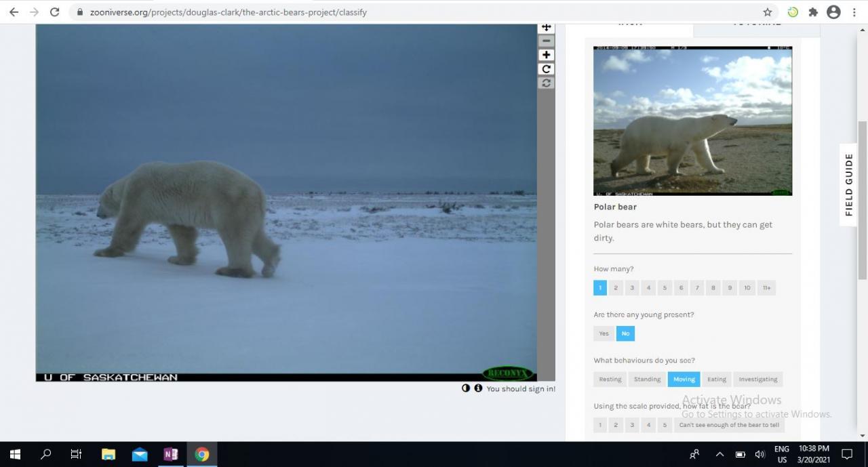The height and width of the screenshot is (467, 868).
Task: Toggle the Investigating behaviour
Action: pos(758,380)
